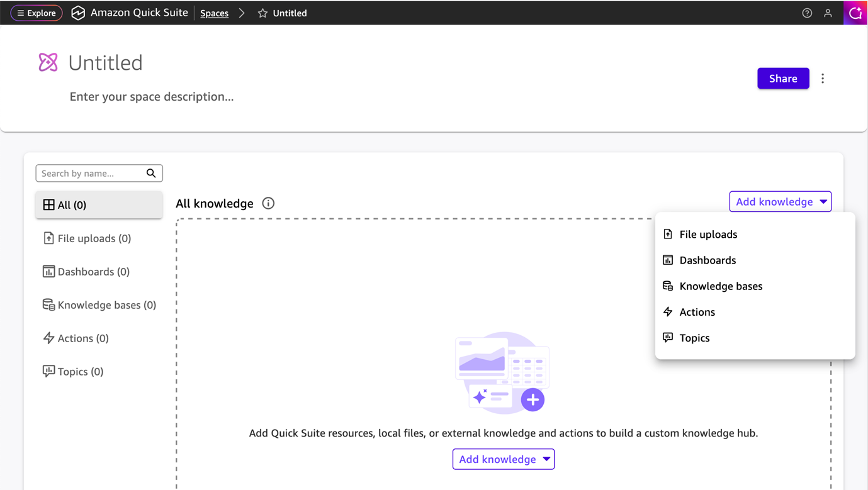Go to the Spaces breadcrumb link
The width and height of the screenshot is (868, 490).
pyautogui.click(x=214, y=13)
